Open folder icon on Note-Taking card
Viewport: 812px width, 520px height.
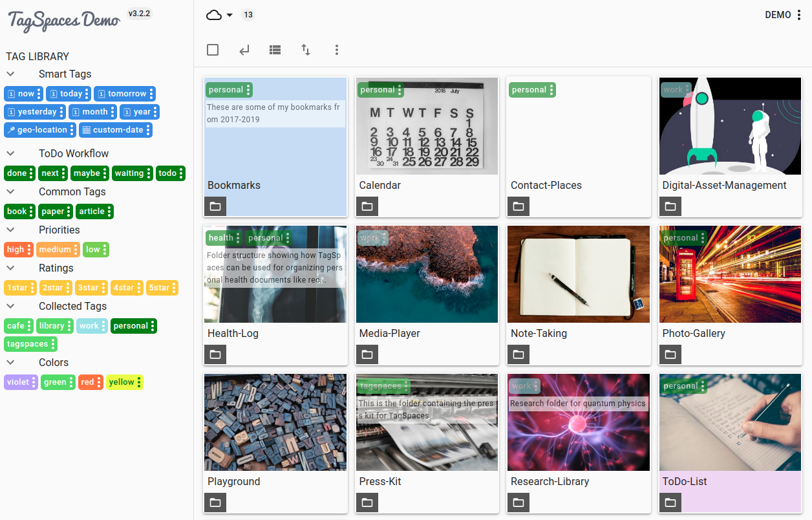point(518,354)
